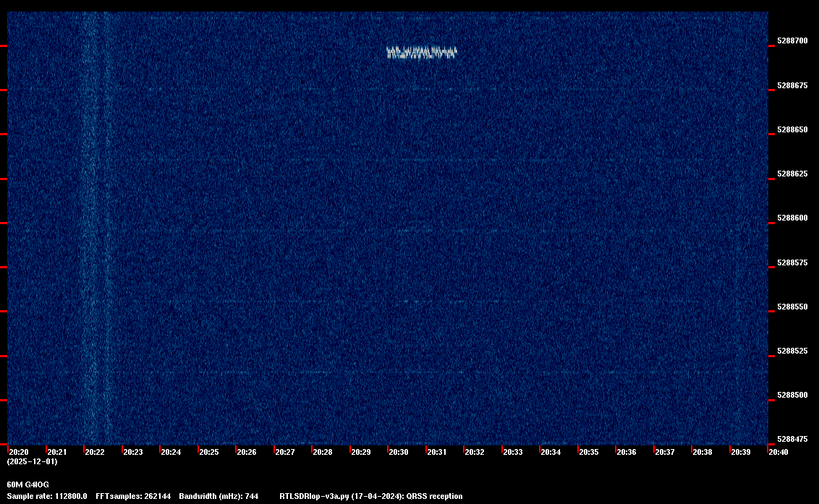This screenshot has height=504, width=819.
Task: Select the 20:31 time label
Action: point(437,452)
